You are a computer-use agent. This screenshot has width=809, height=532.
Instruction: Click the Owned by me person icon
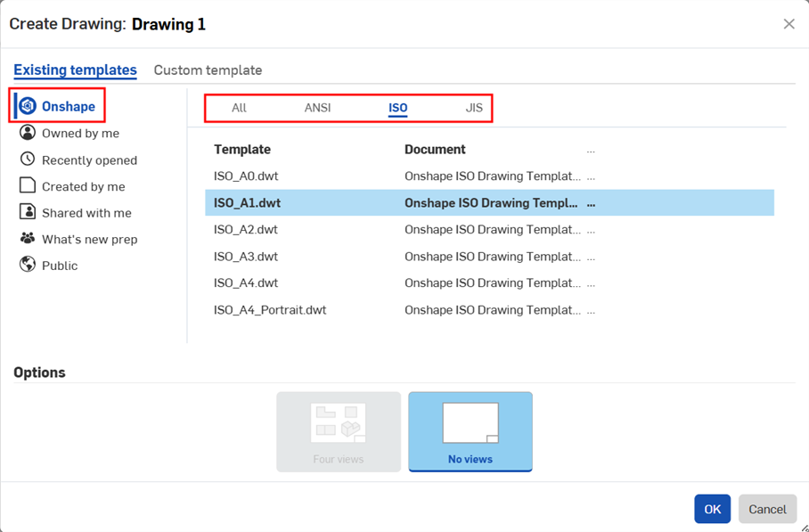click(27, 133)
